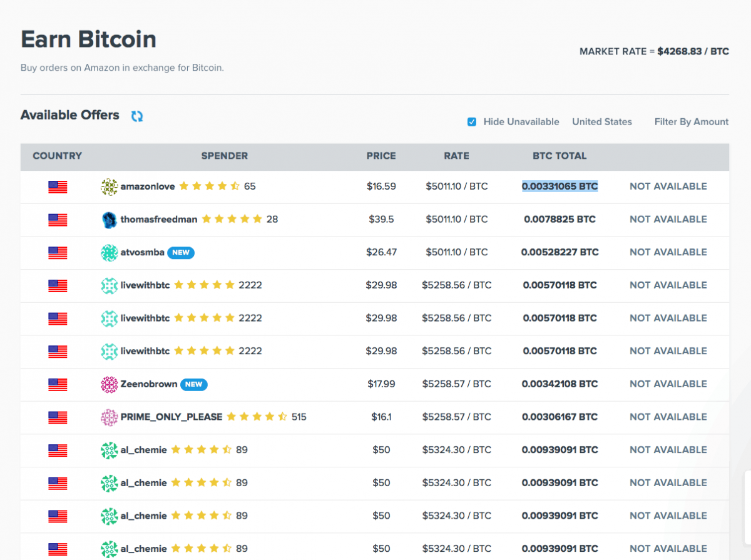Click NOT AVAILABLE in thomasfreedman's row
The width and height of the screenshot is (751, 560).
tap(668, 220)
